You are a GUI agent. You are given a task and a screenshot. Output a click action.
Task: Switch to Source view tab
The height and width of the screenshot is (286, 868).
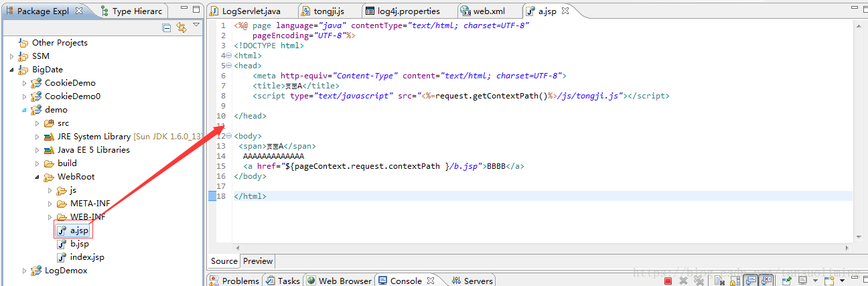(224, 261)
